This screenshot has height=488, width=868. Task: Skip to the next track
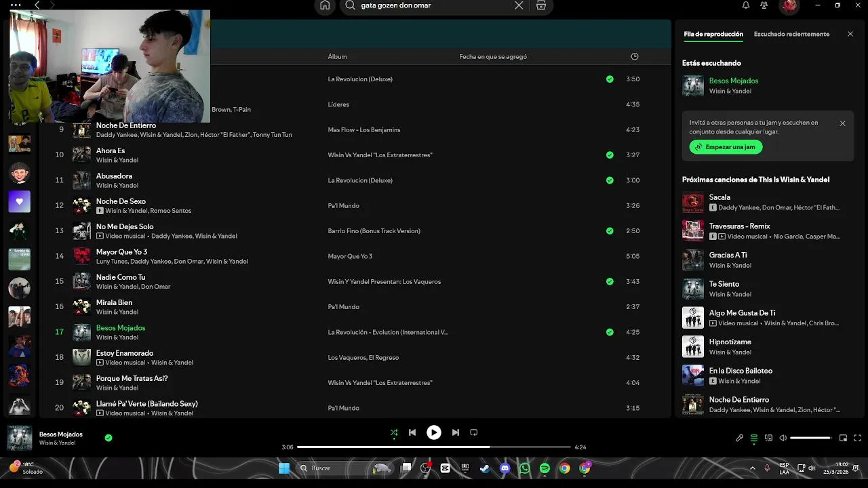(456, 432)
